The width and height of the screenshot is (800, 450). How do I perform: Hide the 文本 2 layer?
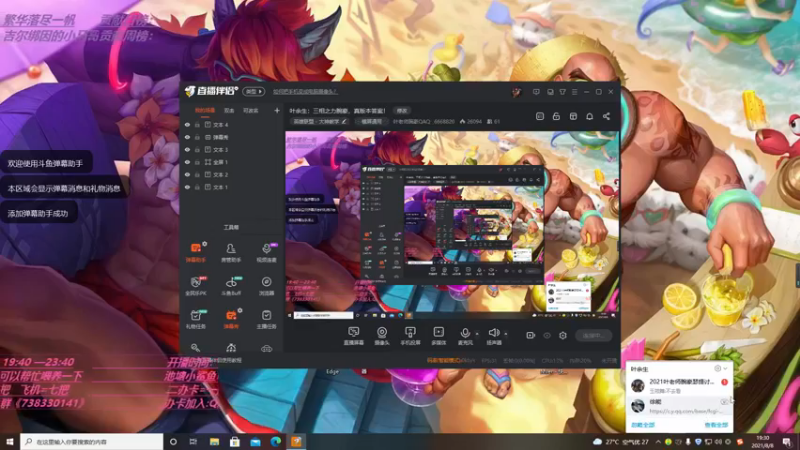pos(187,174)
